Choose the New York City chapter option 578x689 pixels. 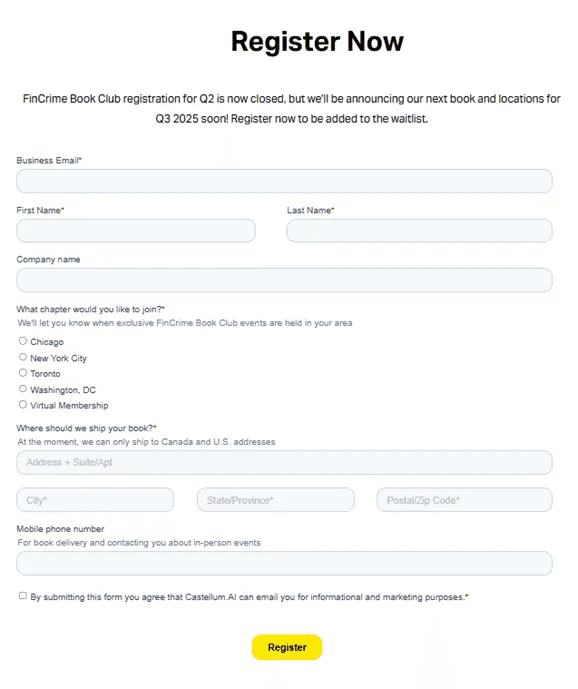[23, 357]
